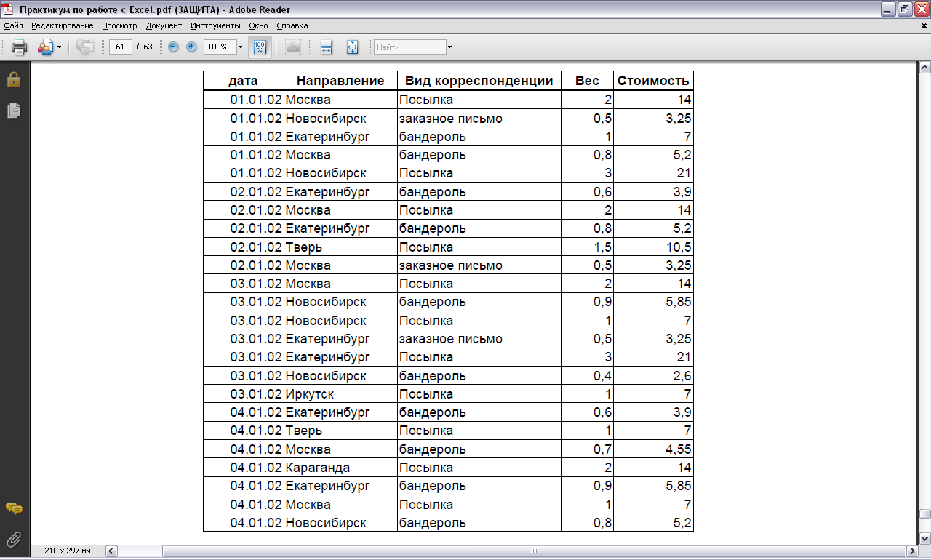Click the Караганда cell
The height and width of the screenshot is (560, 931).
click(340, 468)
